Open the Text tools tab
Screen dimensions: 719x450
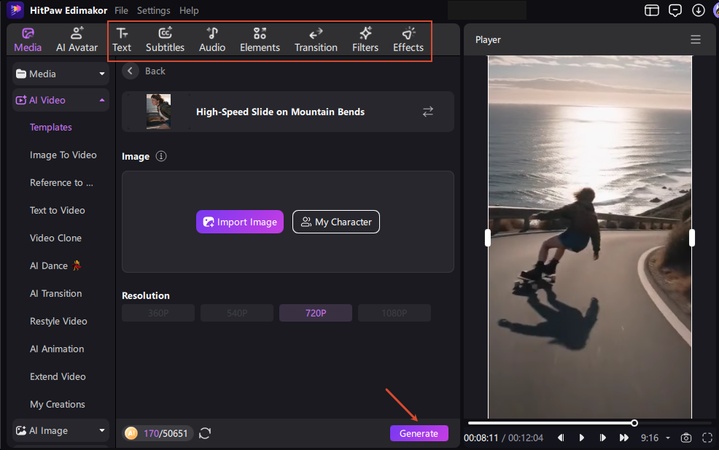pos(122,40)
